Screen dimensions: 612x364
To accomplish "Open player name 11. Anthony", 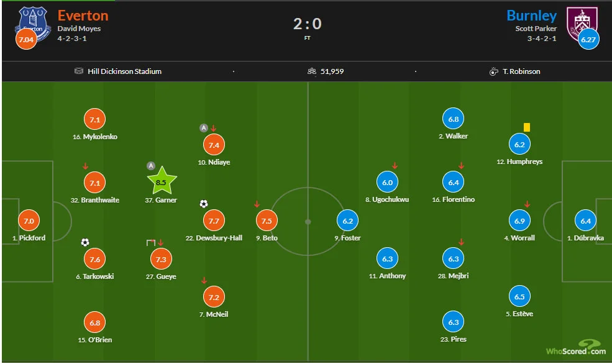I will tap(387, 276).
